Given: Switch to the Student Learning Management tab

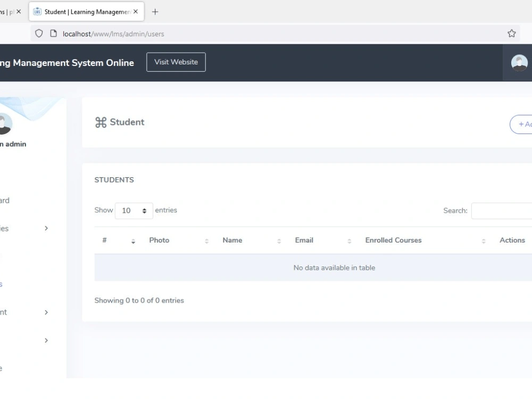Looking at the screenshot, I should [x=87, y=12].
